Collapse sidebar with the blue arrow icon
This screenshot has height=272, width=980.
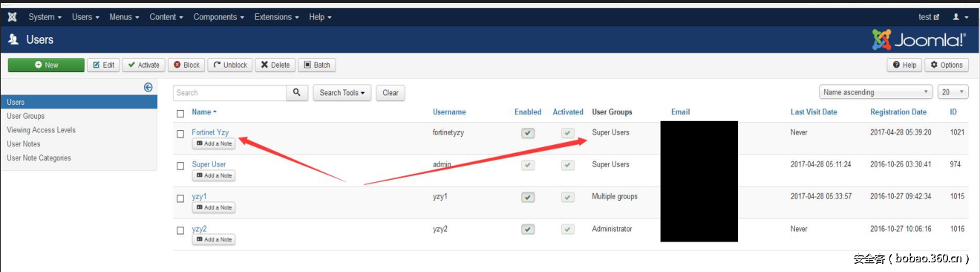click(148, 87)
